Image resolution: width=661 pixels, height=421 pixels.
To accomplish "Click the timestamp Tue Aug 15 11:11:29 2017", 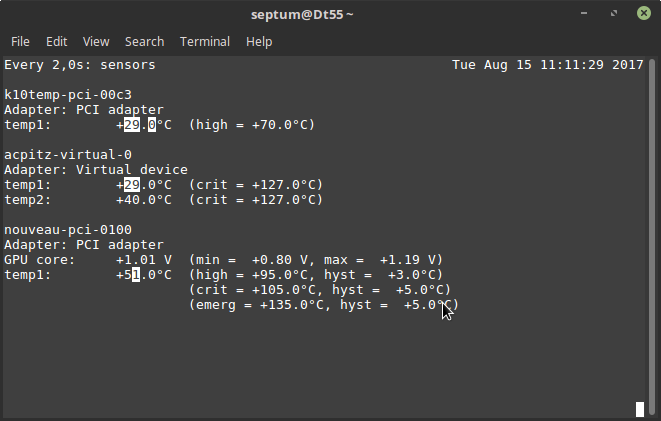I will 548,65.
